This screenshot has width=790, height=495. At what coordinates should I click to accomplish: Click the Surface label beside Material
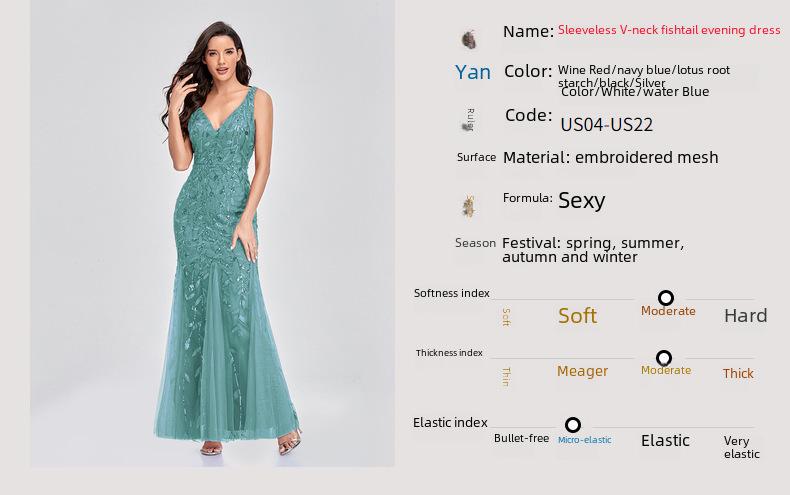point(476,157)
